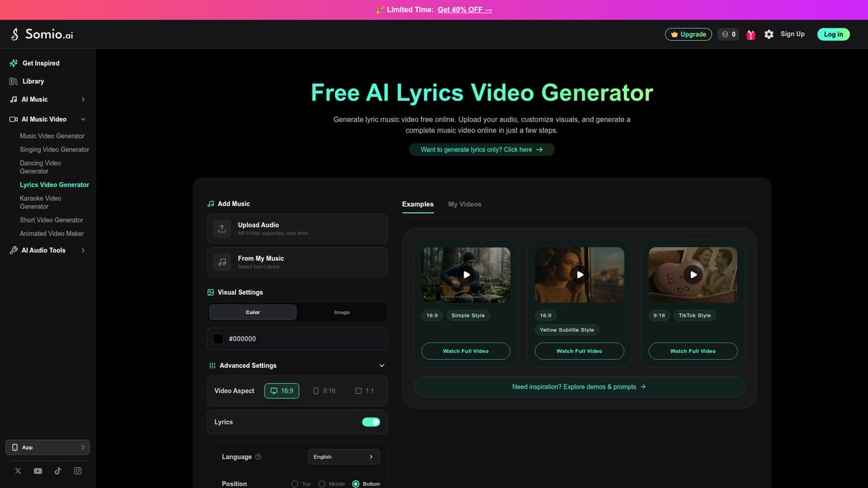Viewport: 868px width, 488px height.
Task: Click the upload arrow icon for audio
Action: click(222, 228)
